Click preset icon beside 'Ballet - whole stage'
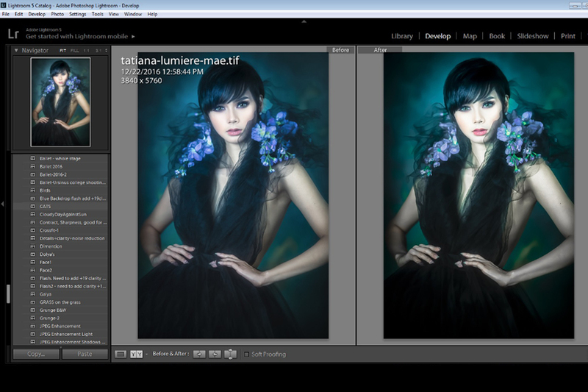Viewport: 588px width, 392px height. point(32,158)
